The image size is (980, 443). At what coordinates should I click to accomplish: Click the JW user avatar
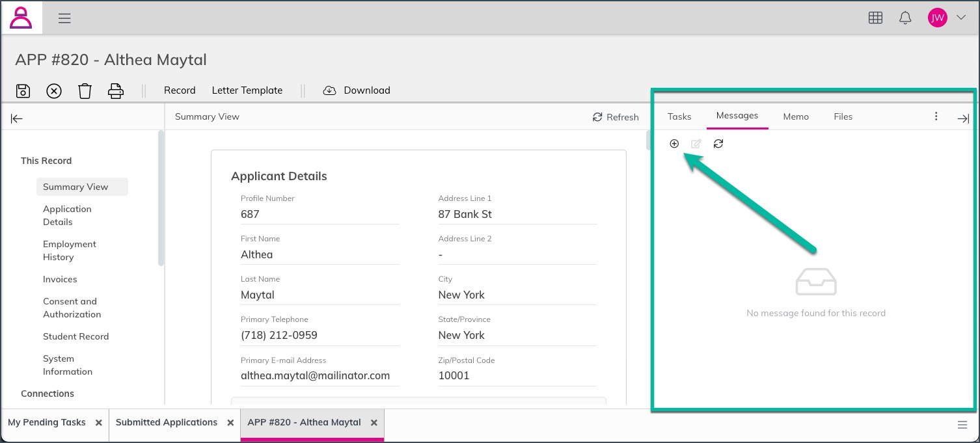(x=937, y=18)
